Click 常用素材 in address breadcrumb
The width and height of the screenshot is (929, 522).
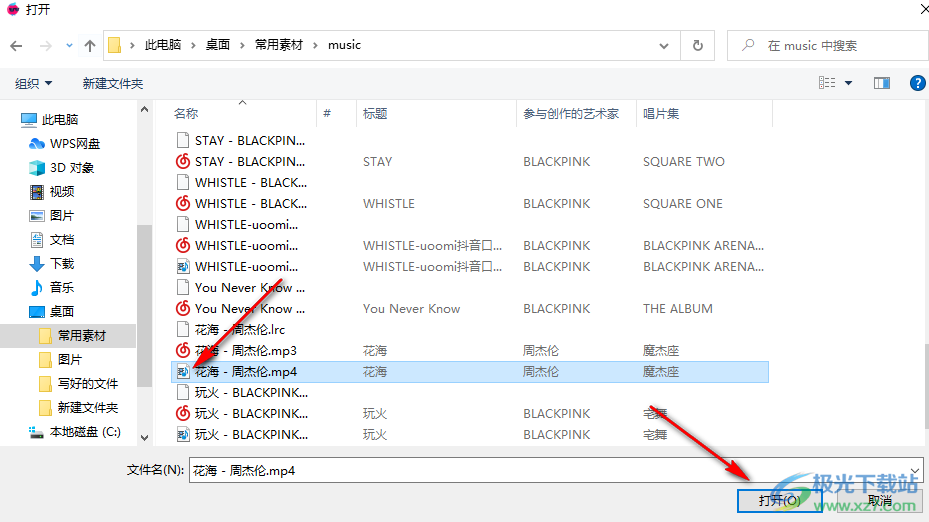point(278,45)
